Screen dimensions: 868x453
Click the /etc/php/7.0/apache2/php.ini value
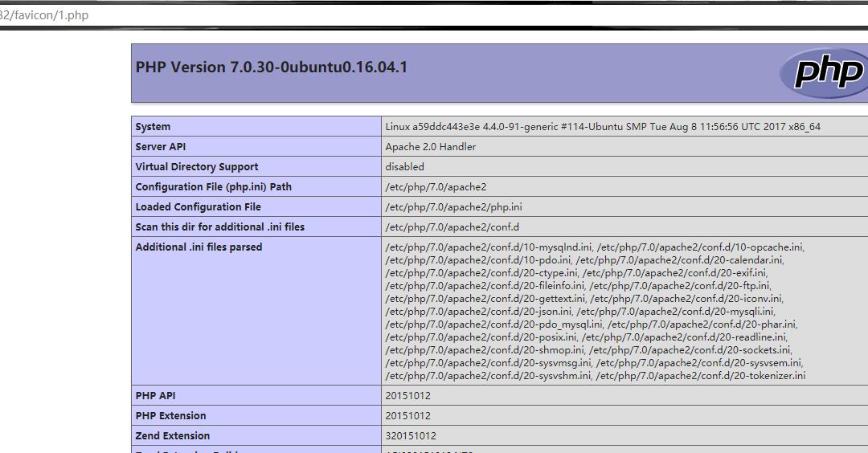453,207
